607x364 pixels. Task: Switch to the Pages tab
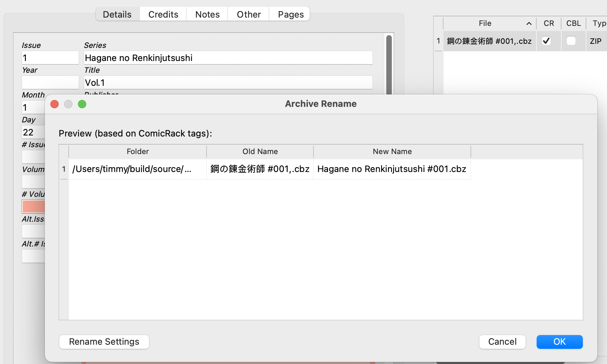(x=290, y=14)
